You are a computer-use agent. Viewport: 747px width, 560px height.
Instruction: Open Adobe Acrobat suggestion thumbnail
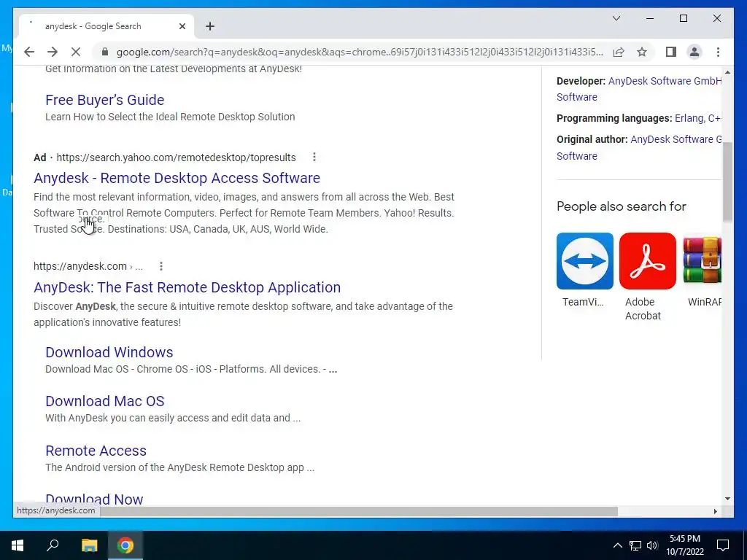[x=648, y=261]
